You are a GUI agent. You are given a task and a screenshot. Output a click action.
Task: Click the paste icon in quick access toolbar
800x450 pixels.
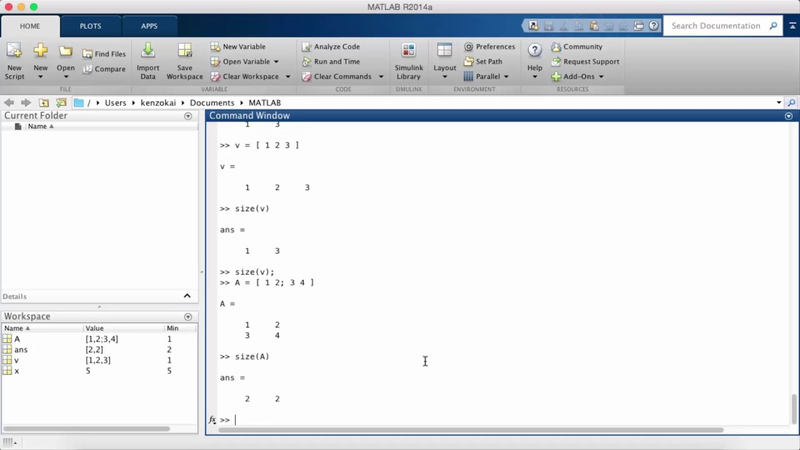(594, 26)
